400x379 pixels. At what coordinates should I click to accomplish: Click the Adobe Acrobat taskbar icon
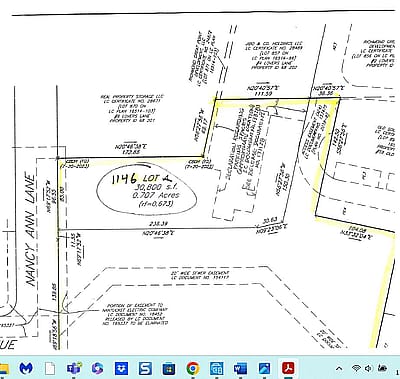coord(288,368)
